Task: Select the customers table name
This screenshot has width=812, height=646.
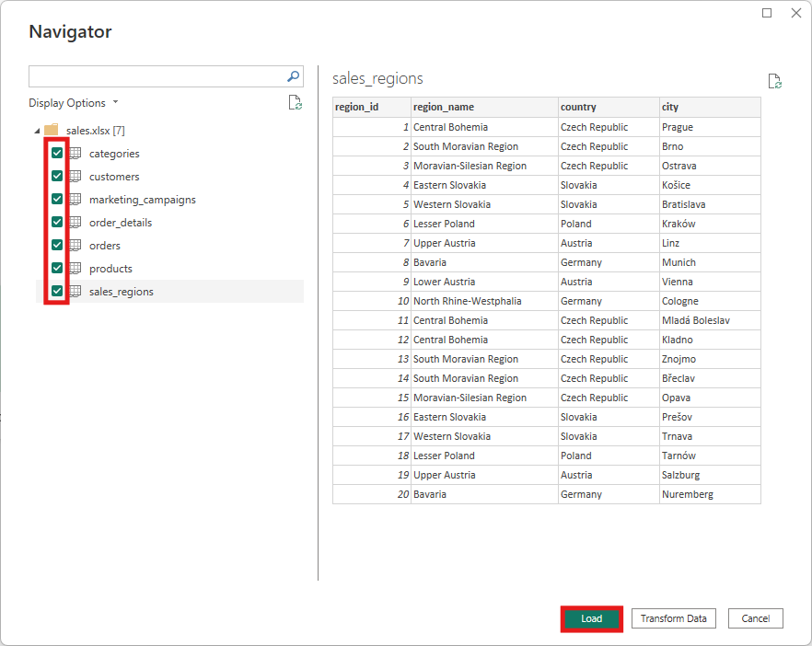Action: point(114,177)
